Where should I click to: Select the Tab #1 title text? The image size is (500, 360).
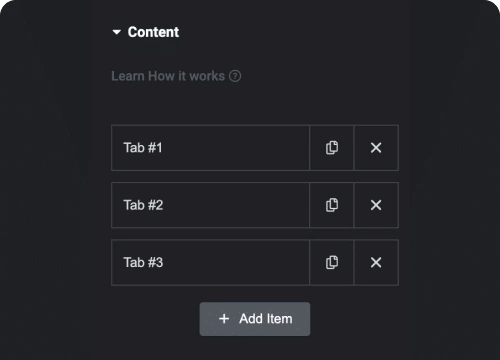143,148
